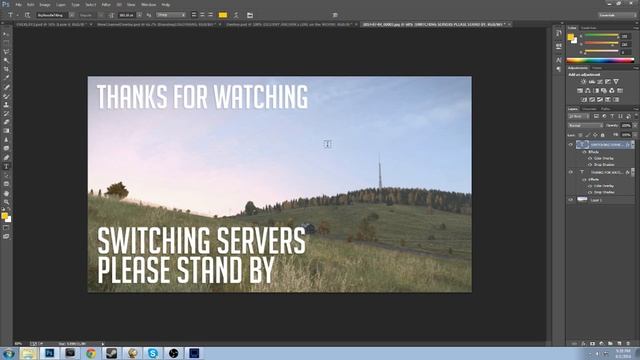The width and height of the screenshot is (640, 360).
Task: Select the Clone Stamp tool
Action: click(6, 104)
